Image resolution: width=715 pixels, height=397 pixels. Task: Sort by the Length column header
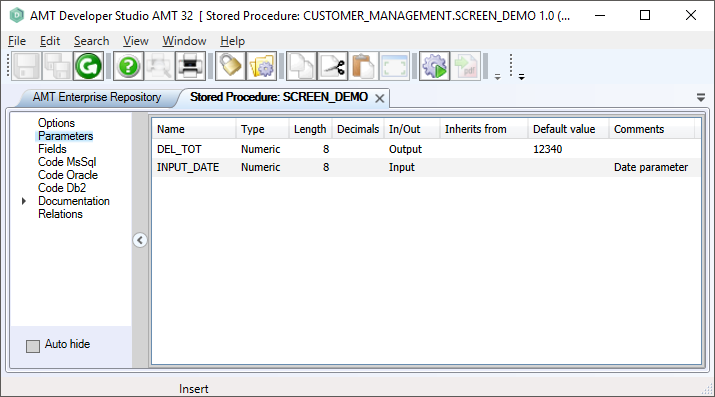tap(310, 129)
